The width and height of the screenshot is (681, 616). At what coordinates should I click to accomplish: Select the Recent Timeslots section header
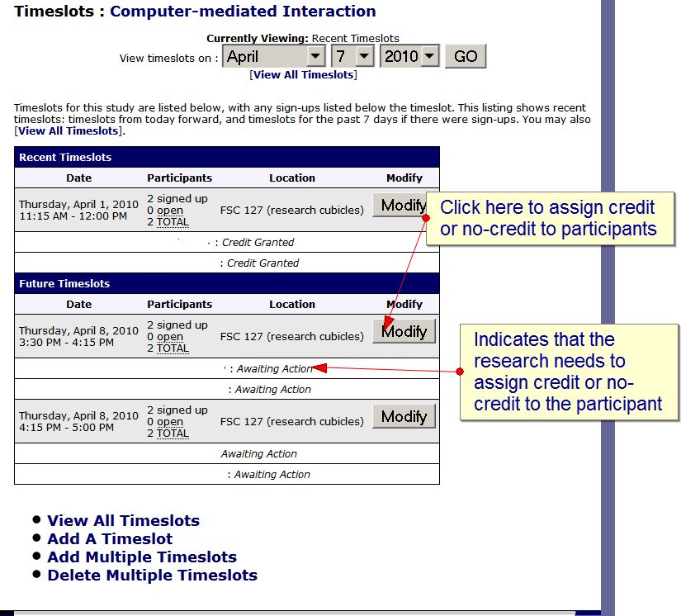click(x=227, y=157)
